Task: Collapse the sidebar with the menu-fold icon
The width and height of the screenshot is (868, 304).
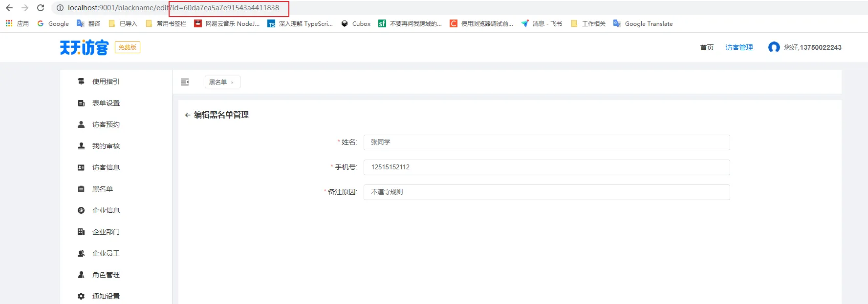Action: (185, 82)
